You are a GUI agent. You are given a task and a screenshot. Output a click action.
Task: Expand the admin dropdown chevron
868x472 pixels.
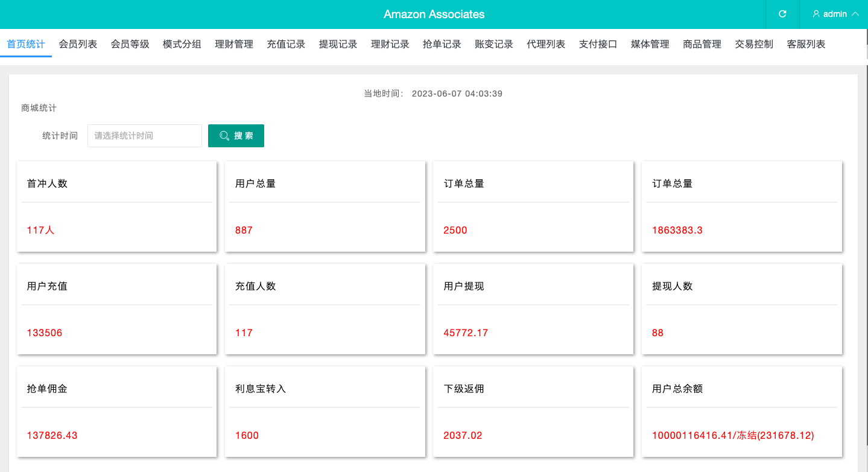pyautogui.click(x=855, y=14)
